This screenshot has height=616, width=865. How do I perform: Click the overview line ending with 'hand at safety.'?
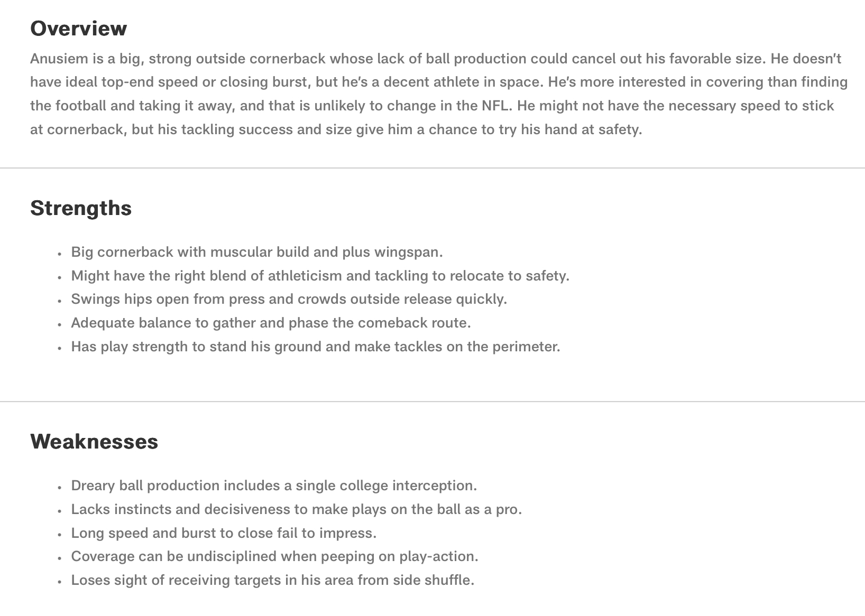click(336, 129)
